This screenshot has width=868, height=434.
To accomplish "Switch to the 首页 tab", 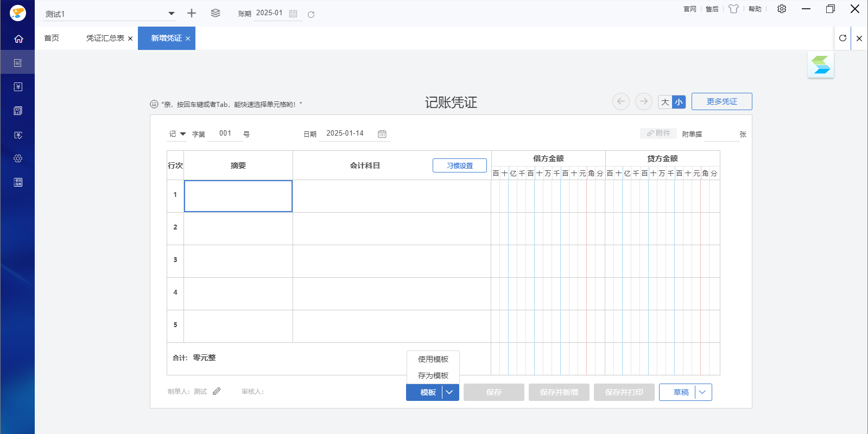I will tap(52, 38).
